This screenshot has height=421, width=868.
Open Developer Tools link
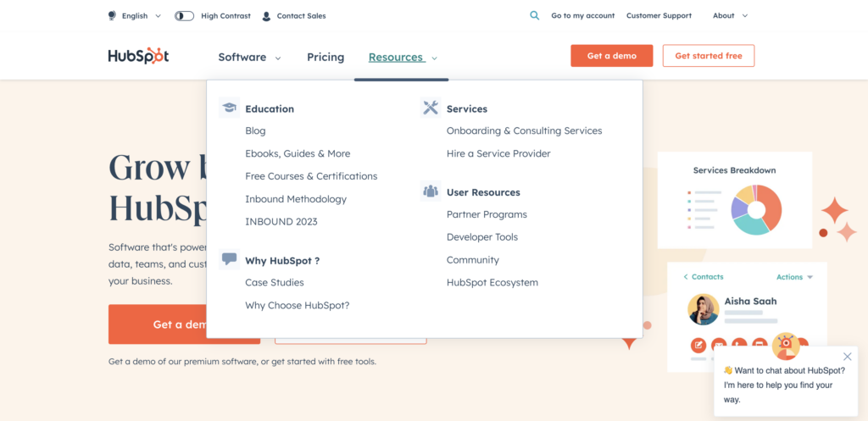(482, 237)
